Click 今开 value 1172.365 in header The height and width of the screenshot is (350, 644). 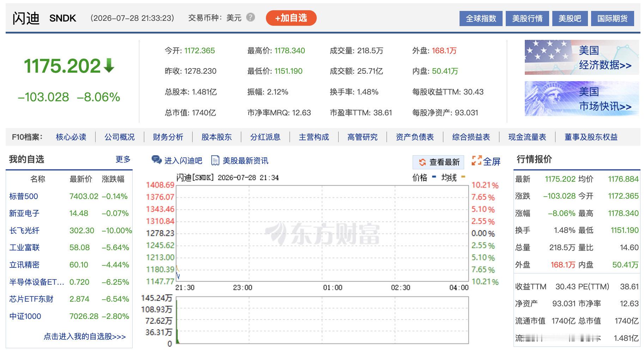tap(200, 50)
